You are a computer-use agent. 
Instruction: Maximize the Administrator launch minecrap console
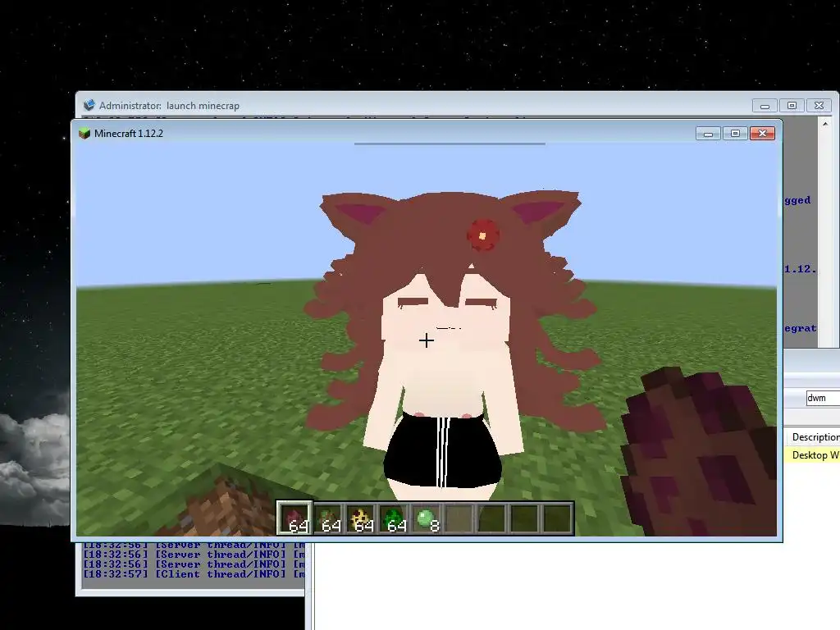pyautogui.click(x=792, y=106)
